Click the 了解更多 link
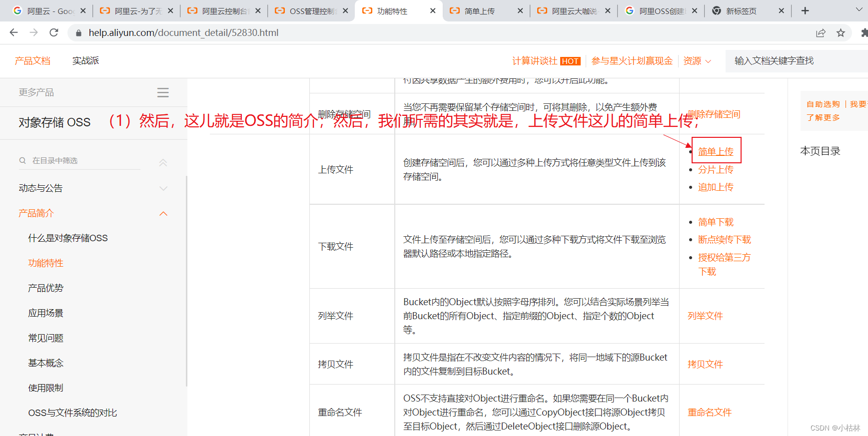Viewport: 868px width, 436px height. coord(823,117)
